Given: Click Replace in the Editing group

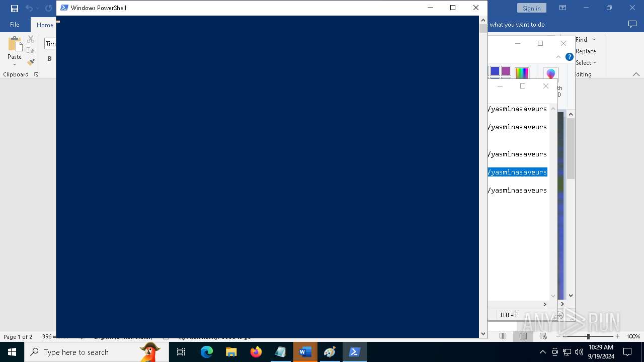Looking at the screenshot, I should [586, 51].
